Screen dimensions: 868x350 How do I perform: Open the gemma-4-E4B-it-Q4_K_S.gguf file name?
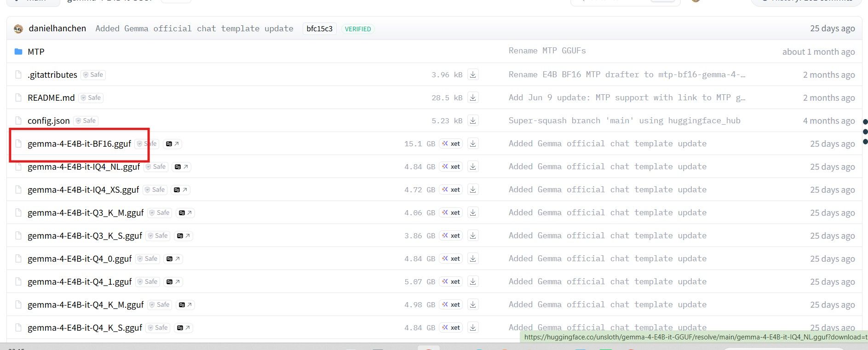[85, 327]
